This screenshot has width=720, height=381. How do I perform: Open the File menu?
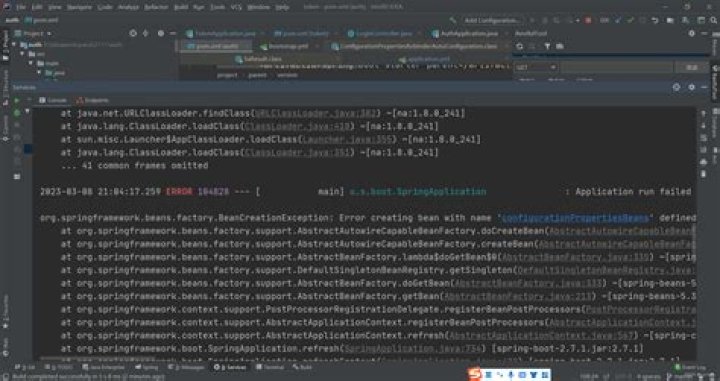coord(22,7)
